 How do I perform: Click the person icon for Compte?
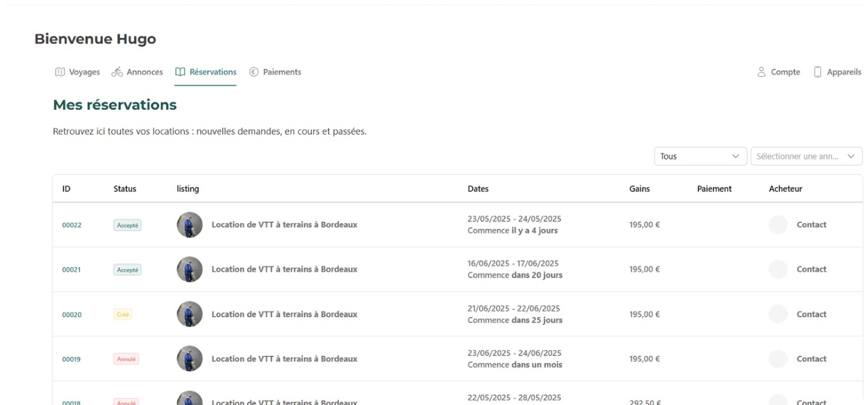tap(761, 72)
